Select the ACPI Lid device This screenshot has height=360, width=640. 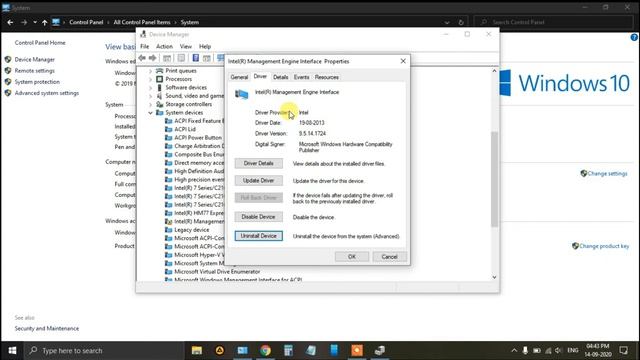pyautogui.click(x=185, y=129)
